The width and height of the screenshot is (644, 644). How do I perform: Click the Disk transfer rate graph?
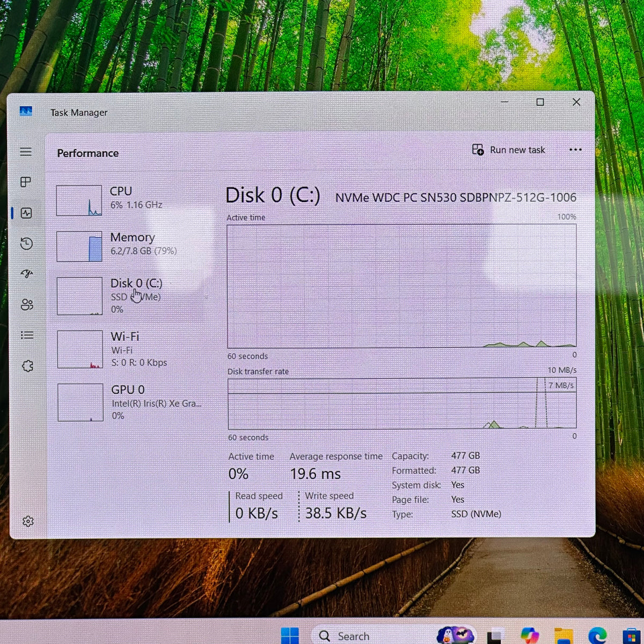pos(402,403)
